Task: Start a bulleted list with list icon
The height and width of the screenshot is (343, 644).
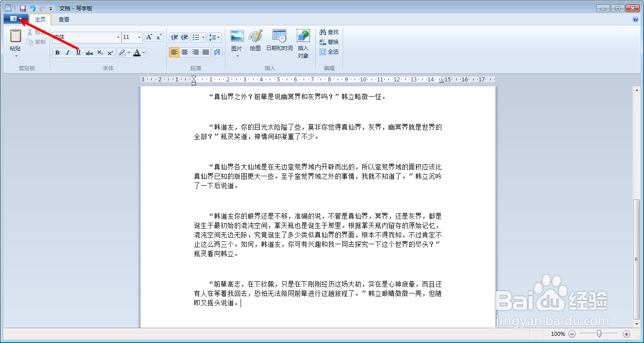Action: coord(195,38)
